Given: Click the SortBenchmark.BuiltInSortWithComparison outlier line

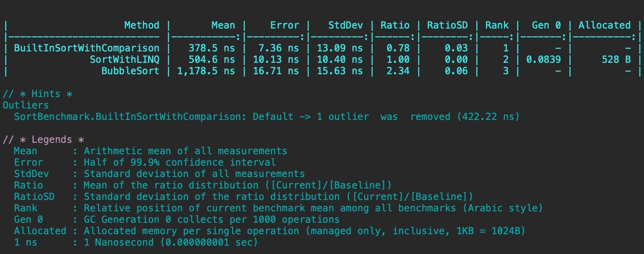Looking at the screenshot, I should 267,117.
